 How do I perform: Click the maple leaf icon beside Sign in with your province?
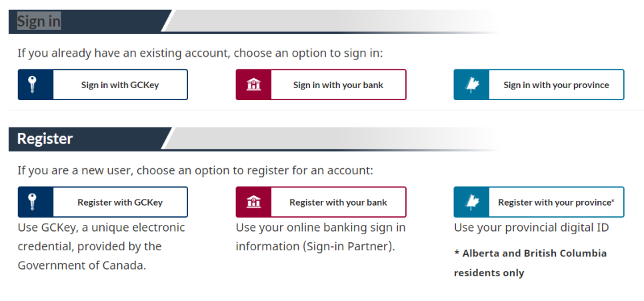[x=471, y=85]
